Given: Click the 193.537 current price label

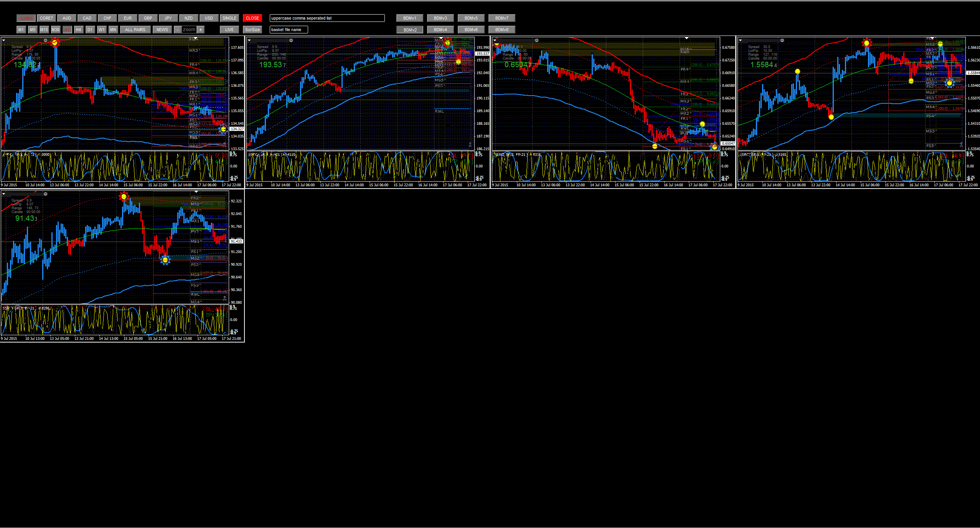Looking at the screenshot, I should click(x=482, y=54).
